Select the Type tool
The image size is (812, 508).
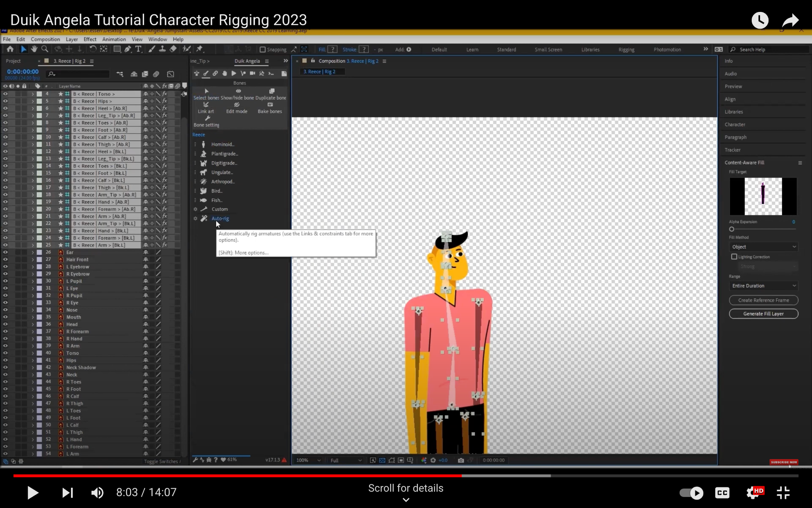pos(138,49)
